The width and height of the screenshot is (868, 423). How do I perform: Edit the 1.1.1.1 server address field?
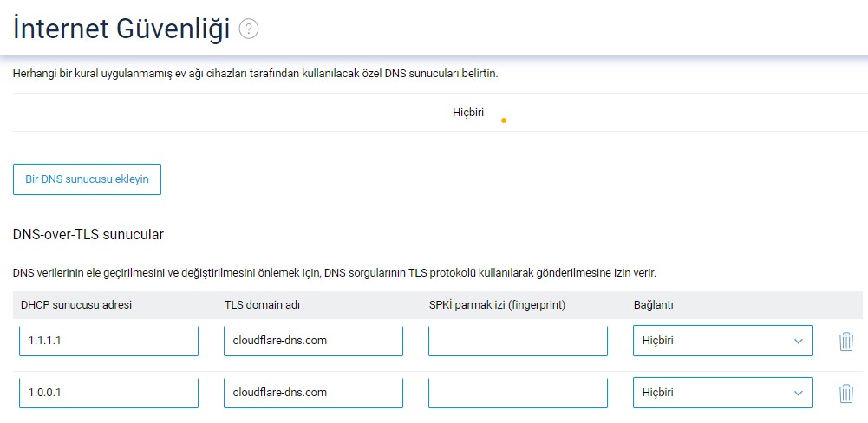pos(108,341)
